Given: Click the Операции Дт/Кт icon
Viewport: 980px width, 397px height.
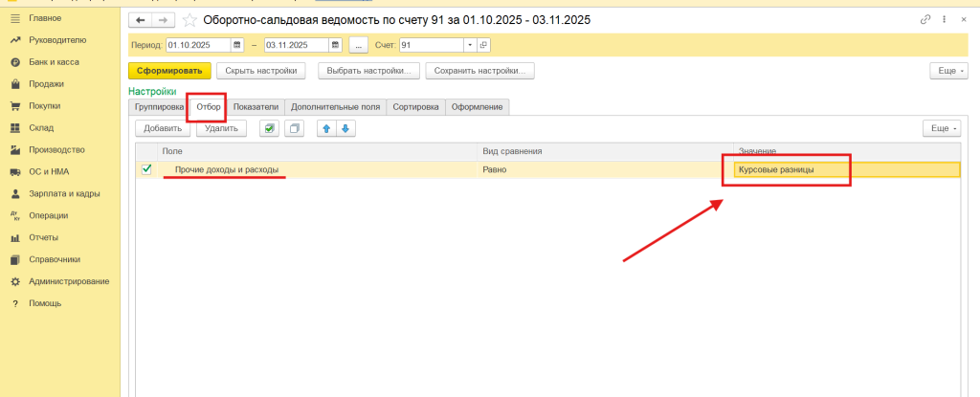Looking at the screenshot, I should point(15,215).
